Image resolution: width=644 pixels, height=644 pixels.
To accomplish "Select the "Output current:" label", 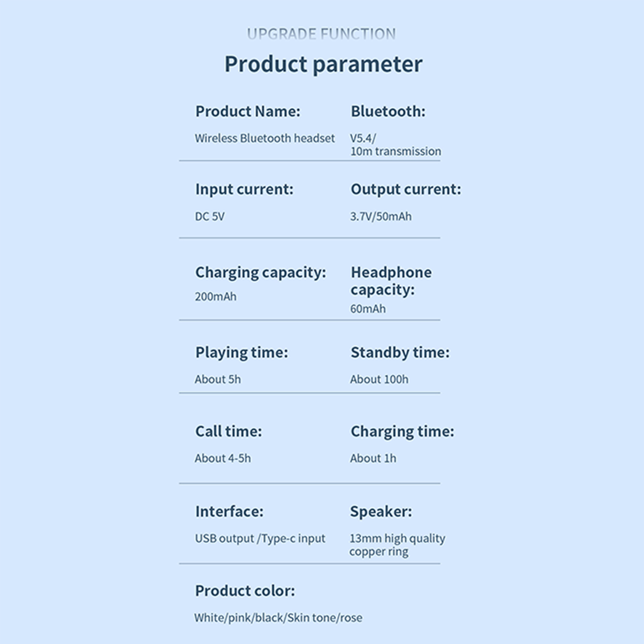I will pyautogui.click(x=405, y=189).
